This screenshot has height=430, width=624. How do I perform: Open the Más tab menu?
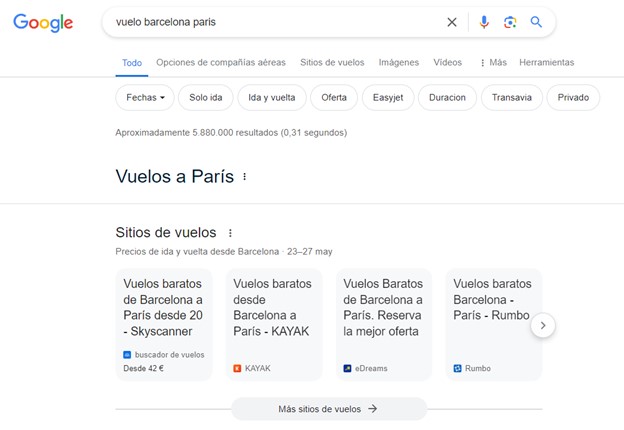point(493,62)
